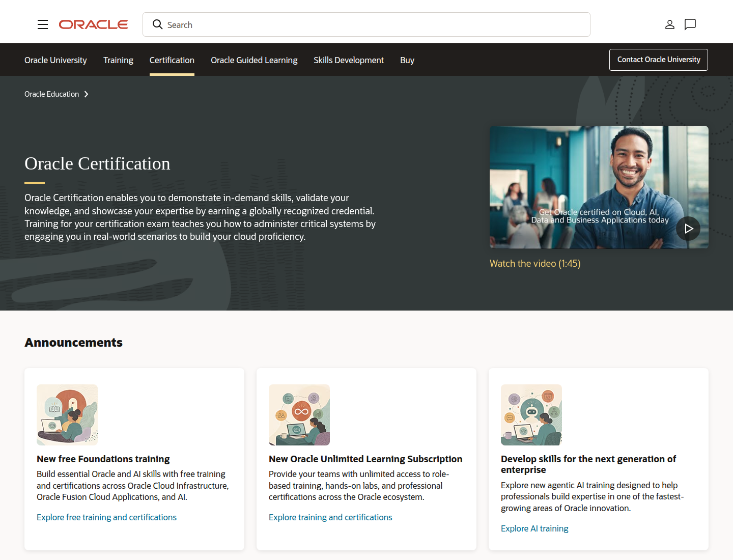Screen dimensions: 733x560
Task: Click Contact Oracle University button
Action: click(659, 60)
